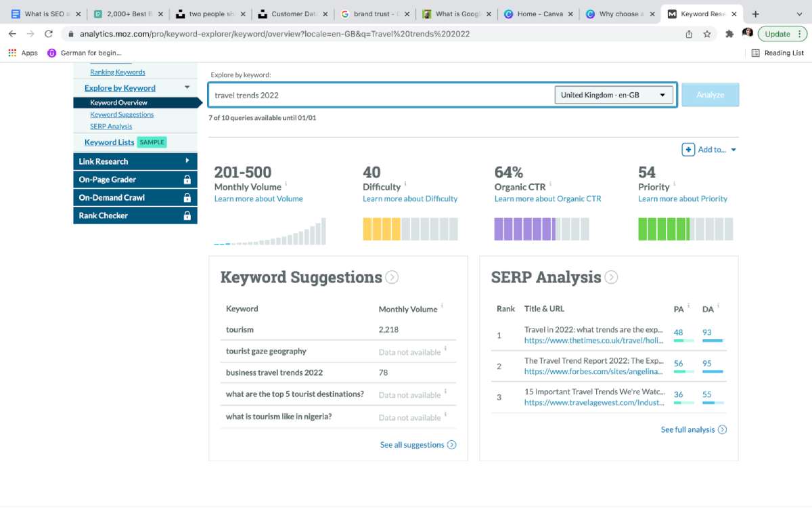Click business travel trends 2022 keyword
This screenshot has width=812, height=508.
pos(274,373)
